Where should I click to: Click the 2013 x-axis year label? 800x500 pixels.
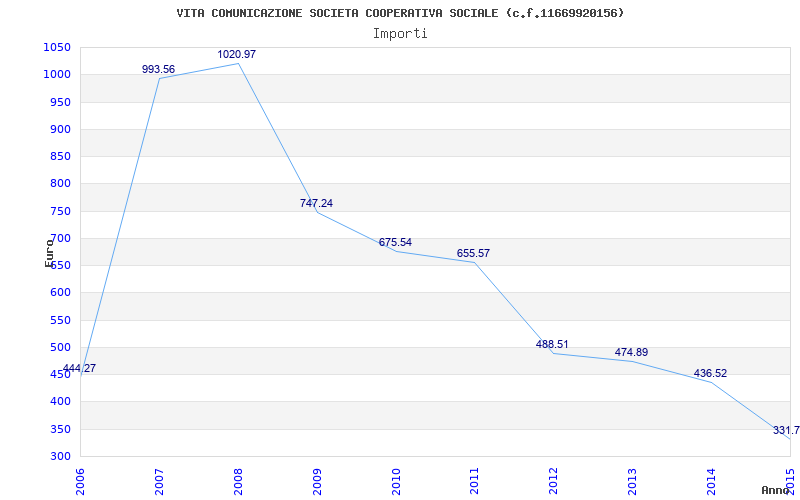point(633,482)
